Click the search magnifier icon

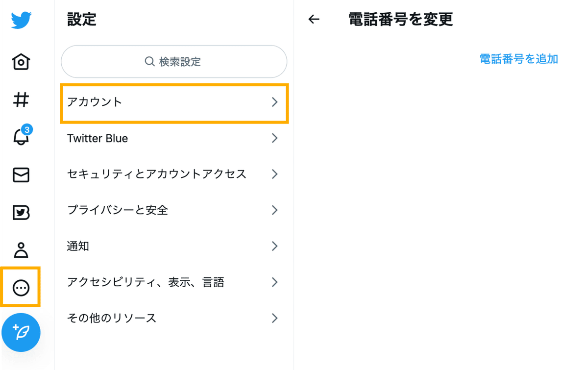pos(149,62)
